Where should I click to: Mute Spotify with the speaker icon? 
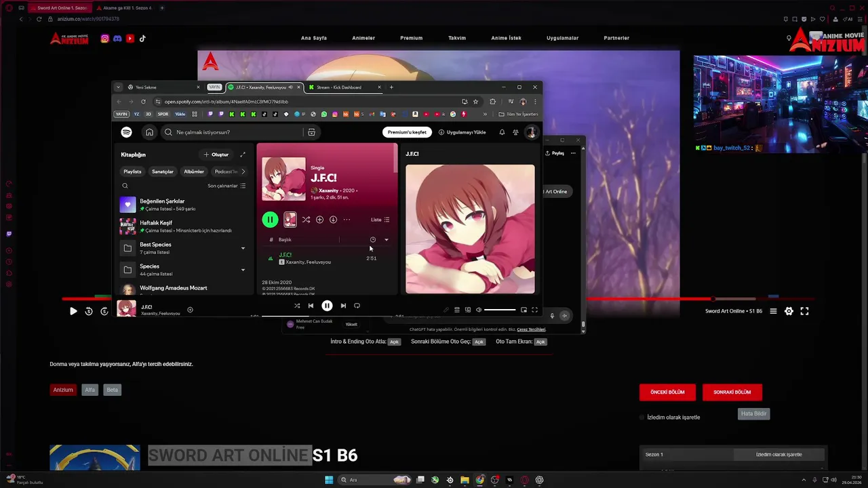pyautogui.click(x=479, y=310)
